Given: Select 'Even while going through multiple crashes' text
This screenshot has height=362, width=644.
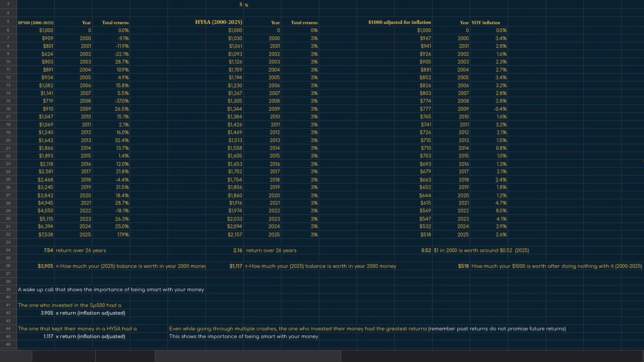Looking at the screenshot, I should click(367, 329).
